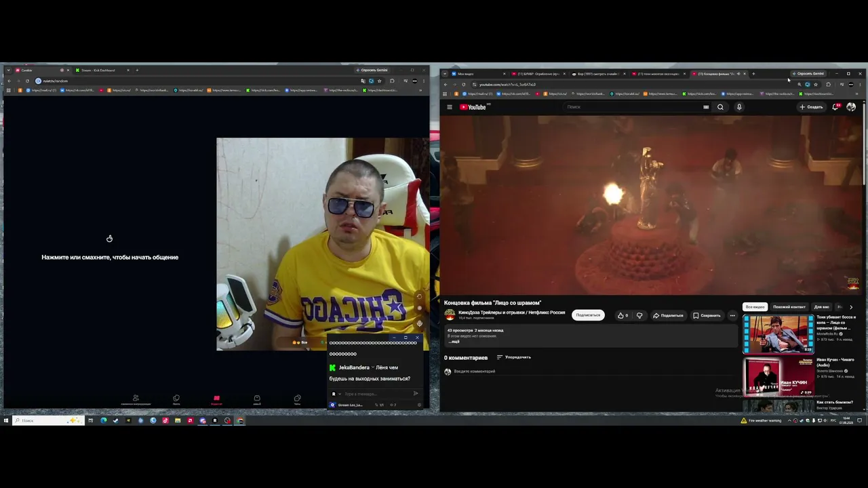The height and width of the screenshot is (488, 868).
Task: Open the on-screen keyboard in YouTube search
Action: tap(706, 107)
